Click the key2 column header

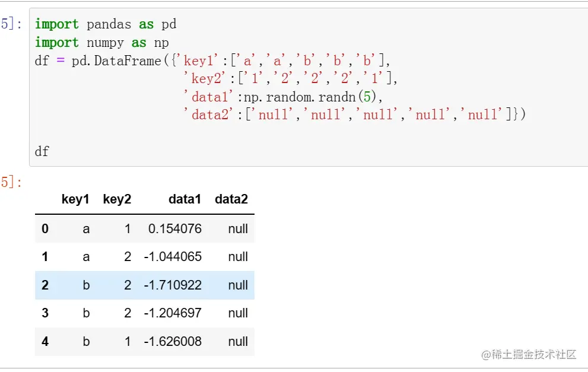click(117, 199)
